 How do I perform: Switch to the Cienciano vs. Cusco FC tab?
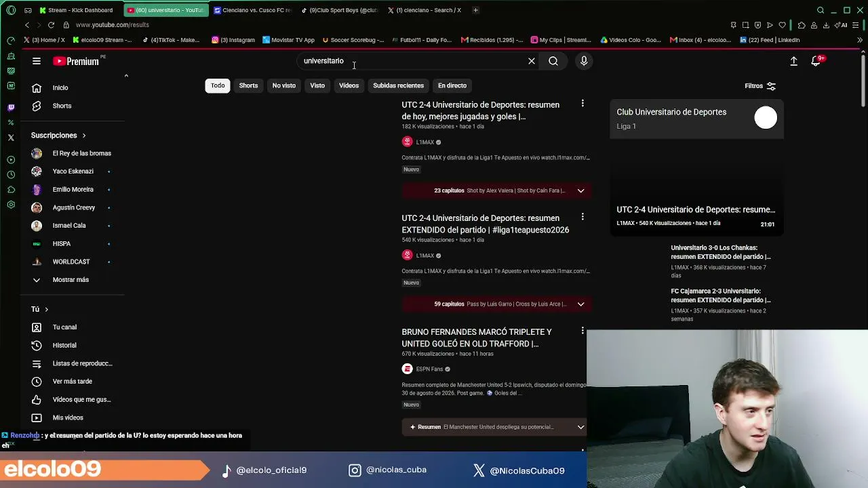[x=252, y=10]
